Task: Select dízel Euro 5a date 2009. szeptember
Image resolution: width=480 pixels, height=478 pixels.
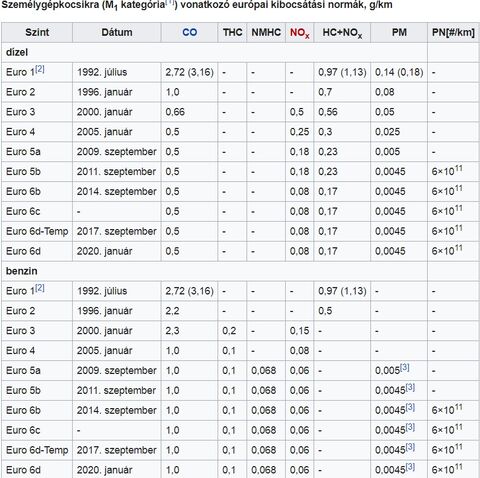Action: click(x=117, y=152)
